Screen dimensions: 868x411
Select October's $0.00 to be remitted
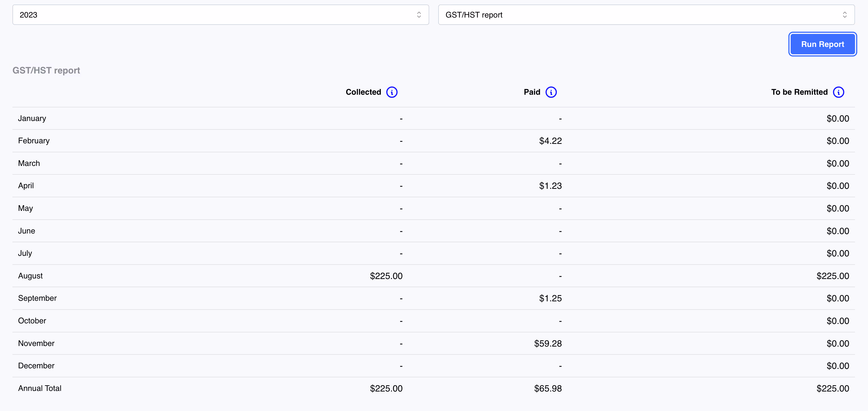(838, 321)
